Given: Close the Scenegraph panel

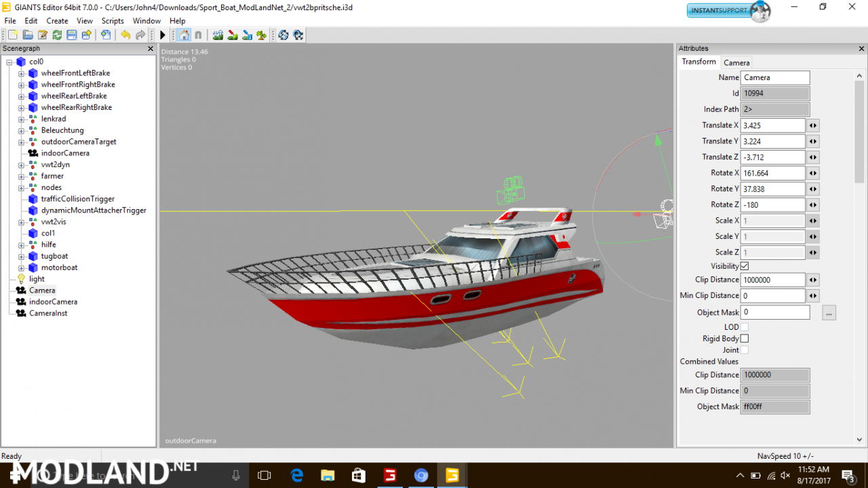Looking at the screenshot, I should [151, 48].
